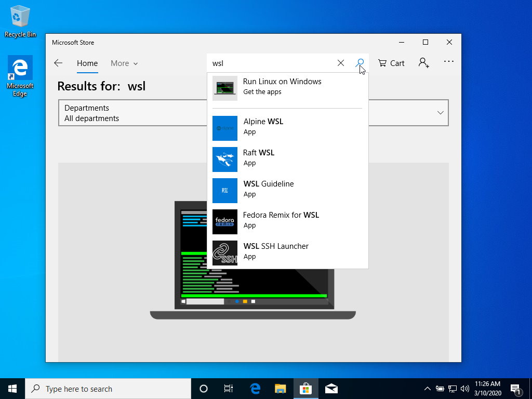Minimize the Microsoft Store window
The height and width of the screenshot is (399, 532).
(x=402, y=43)
